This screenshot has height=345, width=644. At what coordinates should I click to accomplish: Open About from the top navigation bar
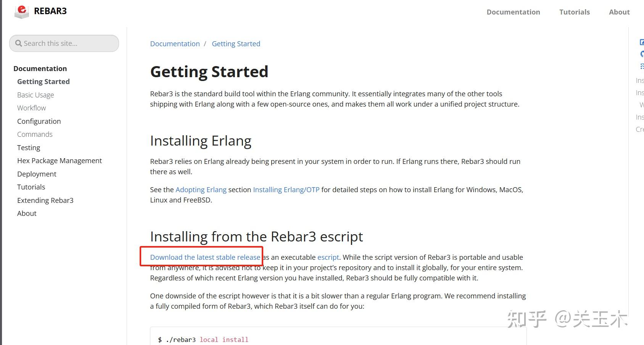coord(619,12)
